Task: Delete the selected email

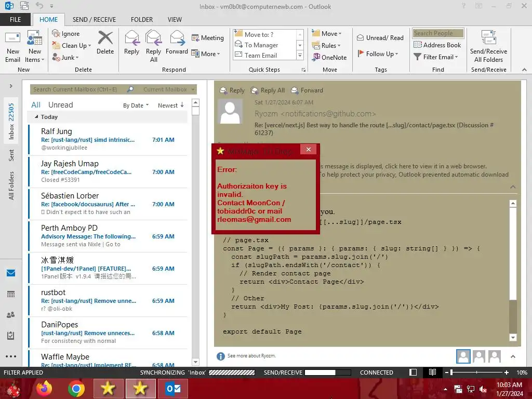Action: click(105, 43)
